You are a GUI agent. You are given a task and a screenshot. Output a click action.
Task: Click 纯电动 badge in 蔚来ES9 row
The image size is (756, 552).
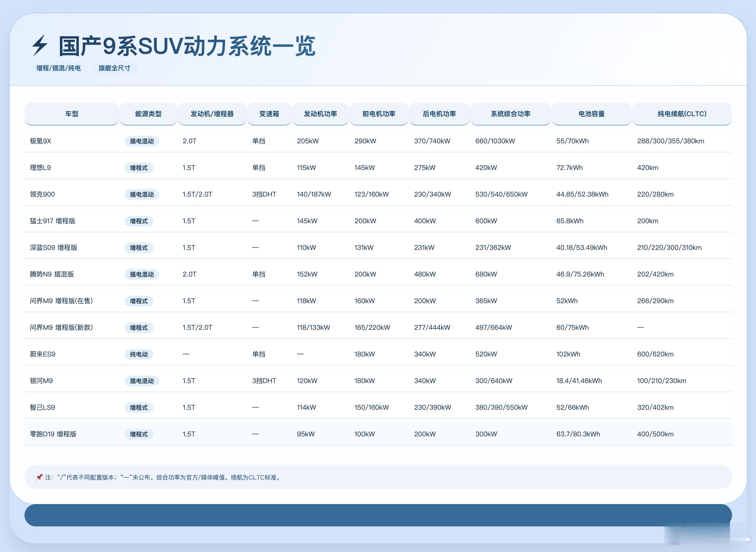point(139,354)
